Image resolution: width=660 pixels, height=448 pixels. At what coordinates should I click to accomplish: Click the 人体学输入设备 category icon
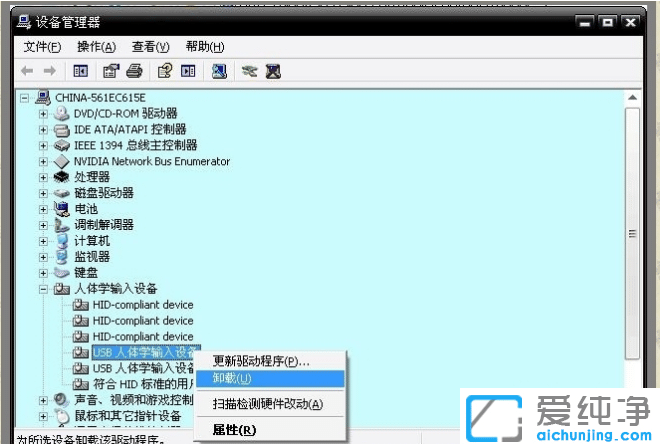pyautogui.click(x=62, y=289)
